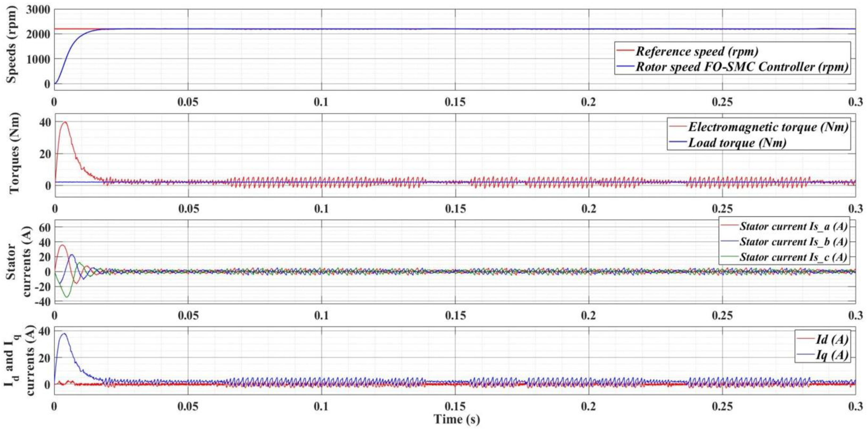Click the Id (A) legend entry
The height and width of the screenshot is (429, 868).
(x=831, y=340)
